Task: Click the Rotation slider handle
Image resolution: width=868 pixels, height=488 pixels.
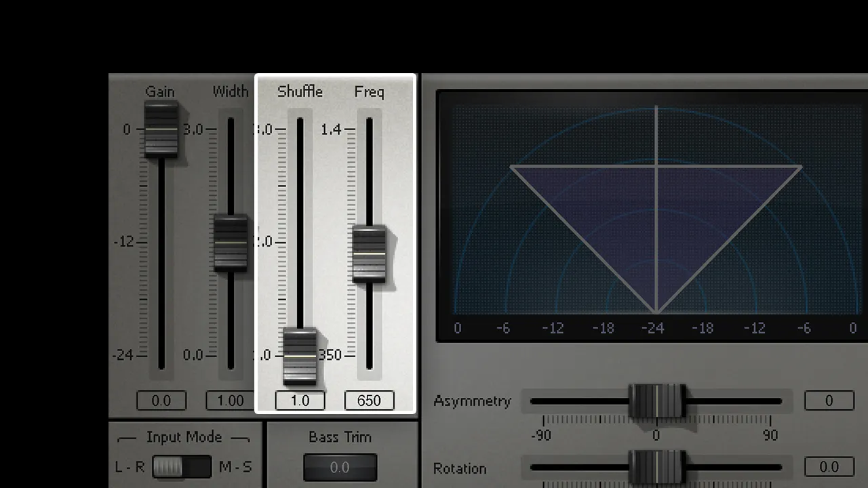Action: pyautogui.click(x=656, y=468)
